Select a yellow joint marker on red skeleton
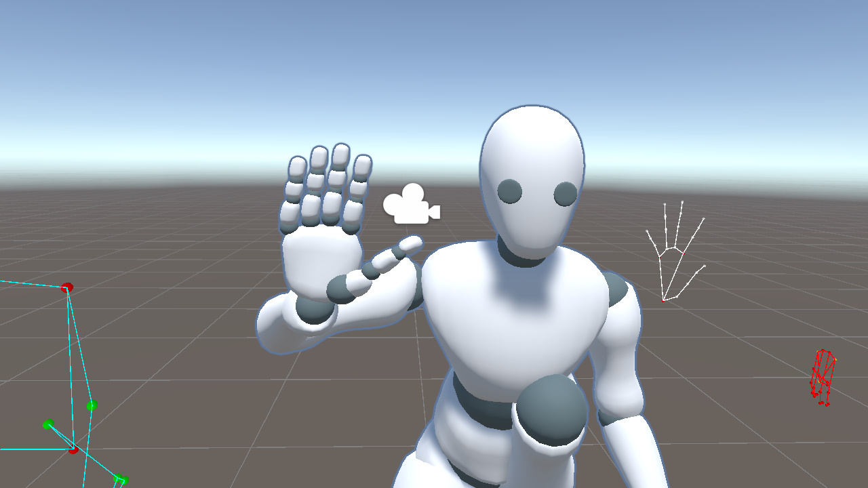The width and height of the screenshot is (868, 488). pyautogui.click(x=836, y=360)
